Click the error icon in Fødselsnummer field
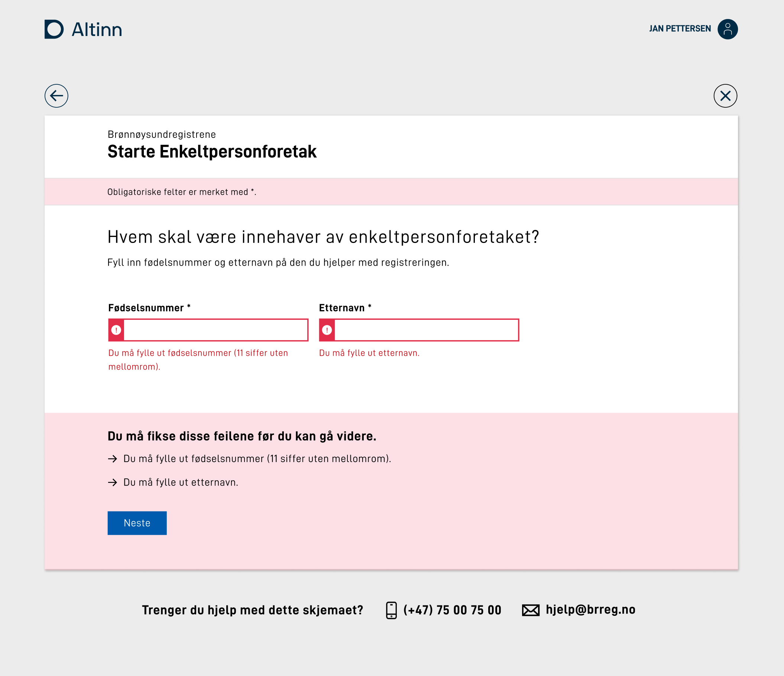This screenshot has width=784, height=676. click(x=116, y=330)
